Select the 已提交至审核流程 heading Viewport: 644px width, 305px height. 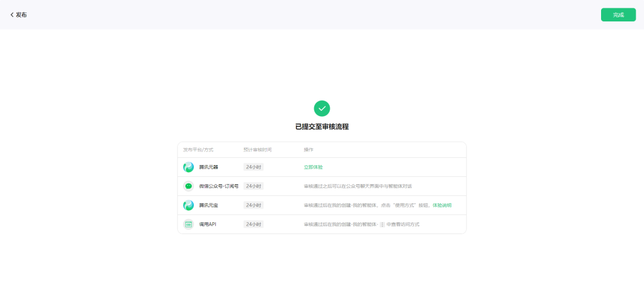point(322,127)
